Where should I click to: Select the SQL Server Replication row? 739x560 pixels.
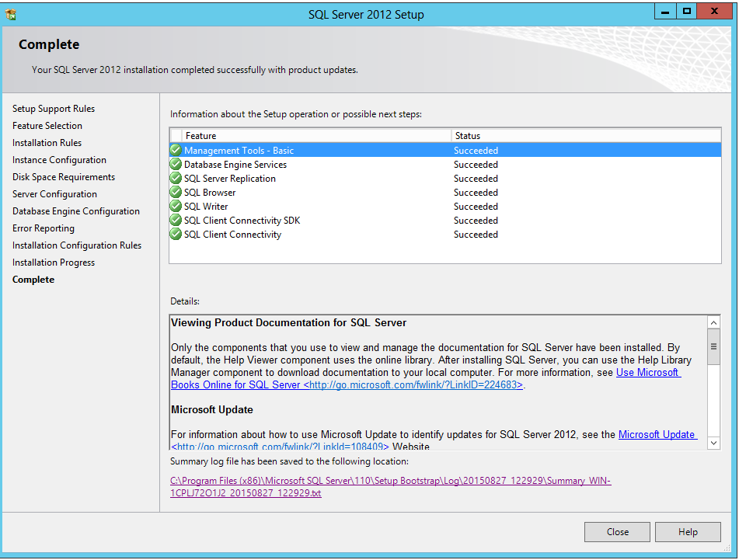point(445,179)
